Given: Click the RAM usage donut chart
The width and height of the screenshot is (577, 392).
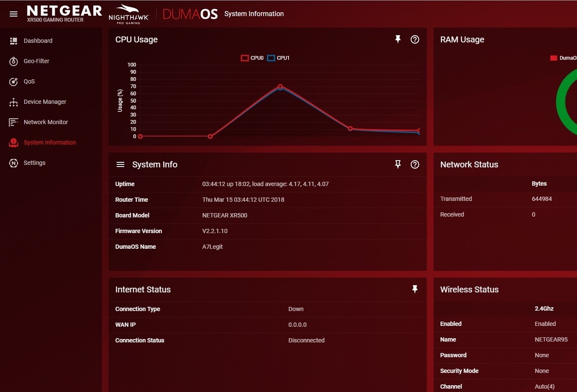Looking at the screenshot, I should [566, 102].
